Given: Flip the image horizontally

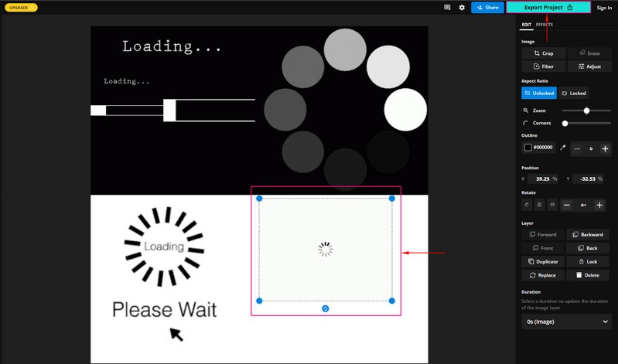Looking at the screenshot, I should (539, 205).
